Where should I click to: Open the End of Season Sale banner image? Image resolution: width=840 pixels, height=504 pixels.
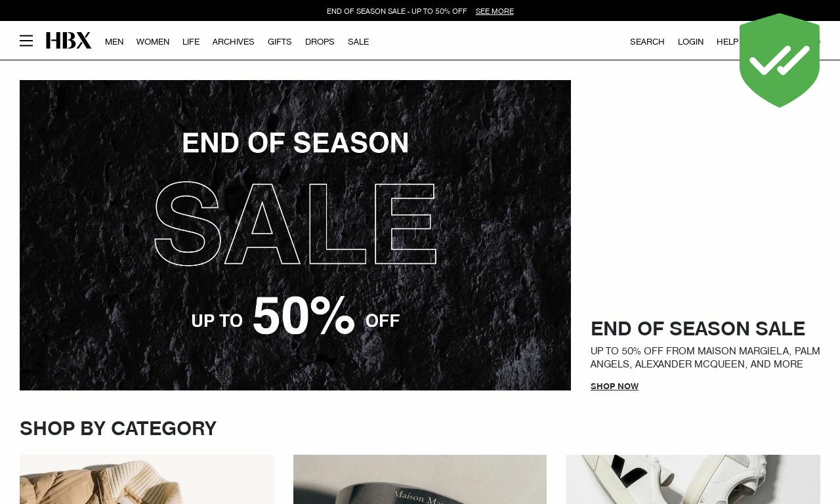[295, 235]
